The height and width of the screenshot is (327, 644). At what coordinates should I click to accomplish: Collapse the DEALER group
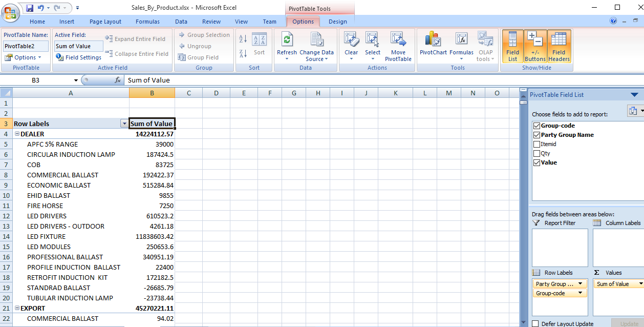pyautogui.click(x=17, y=134)
